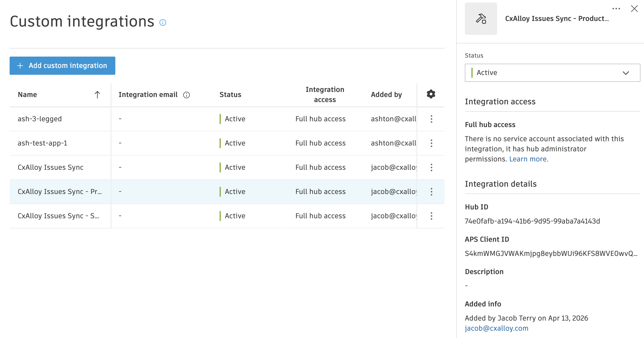Select the ash-3-legged integration row
The width and height of the screenshot is (644, 338).
(x=40, y=119)
